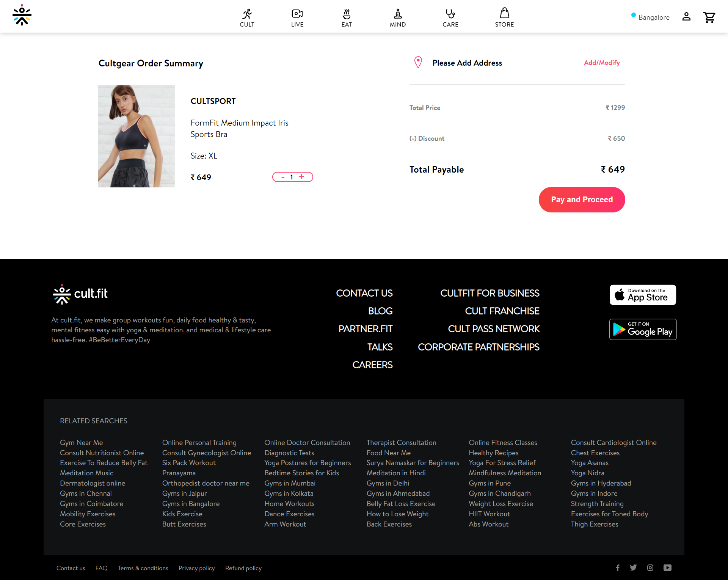Open the CARE stethoscope icon
728x580 pixels.
[450, 14]
